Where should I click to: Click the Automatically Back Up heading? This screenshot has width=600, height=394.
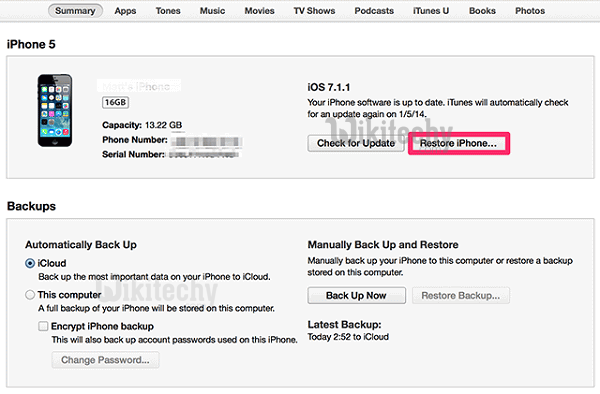point(81,245)
